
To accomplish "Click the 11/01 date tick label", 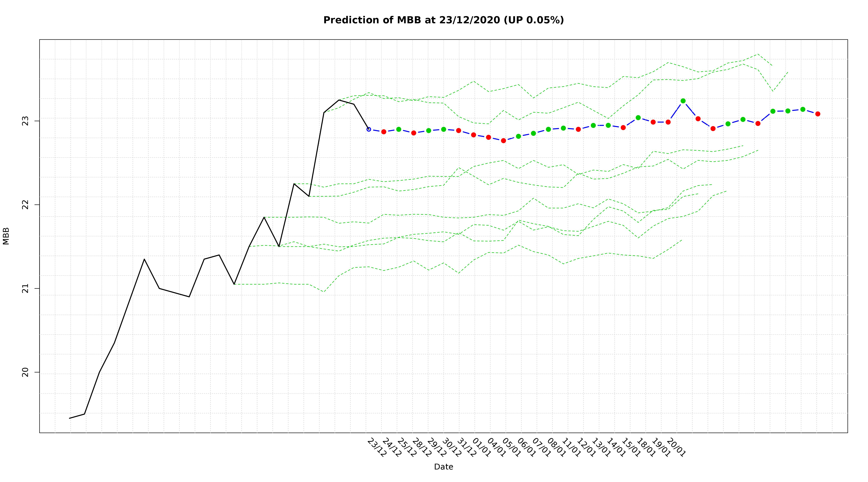I will pyautogui.click(x=571, y=448).
